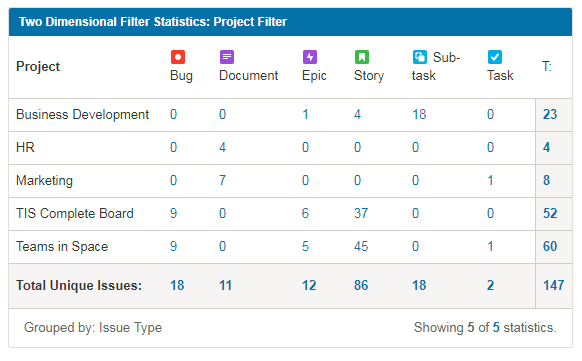582x361 pixels.
Task: Click the blue Sub-task icon
Action: (x=420, y=57)
